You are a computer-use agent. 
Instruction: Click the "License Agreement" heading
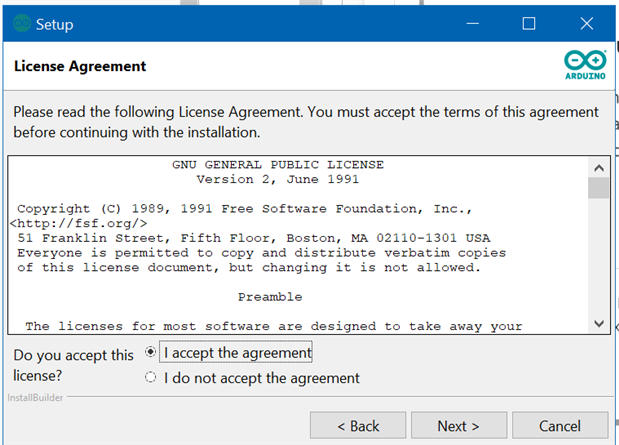tap(80, 67)
